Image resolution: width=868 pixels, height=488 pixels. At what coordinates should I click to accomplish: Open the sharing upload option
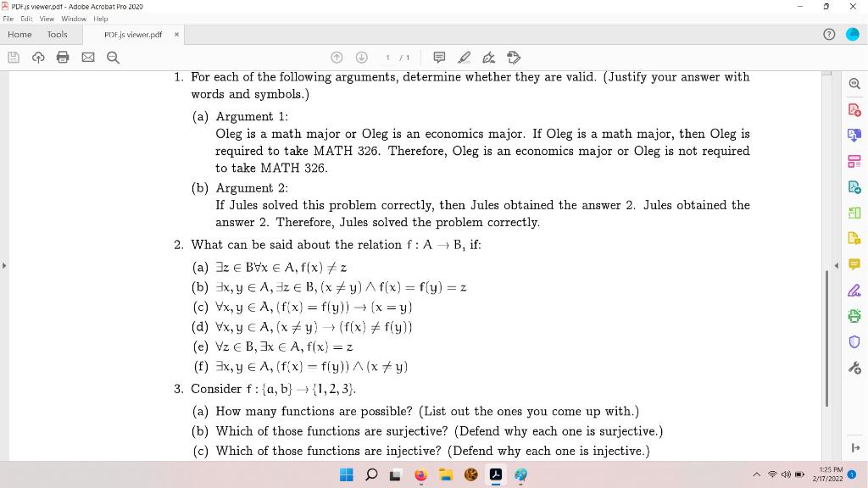[37, 57]
